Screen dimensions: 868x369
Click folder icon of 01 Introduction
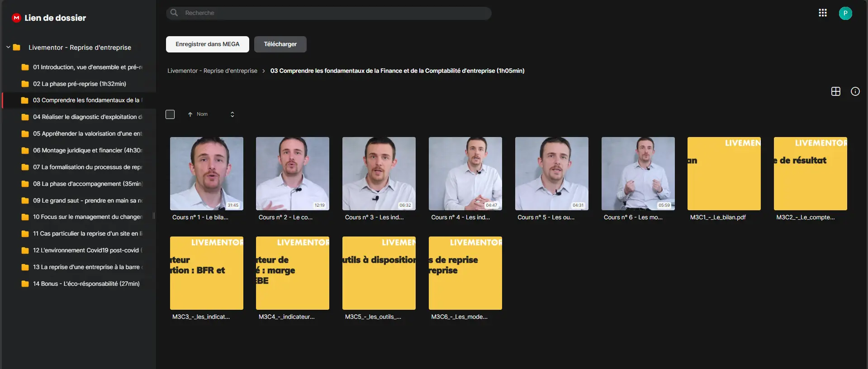[x=25, y=67]
